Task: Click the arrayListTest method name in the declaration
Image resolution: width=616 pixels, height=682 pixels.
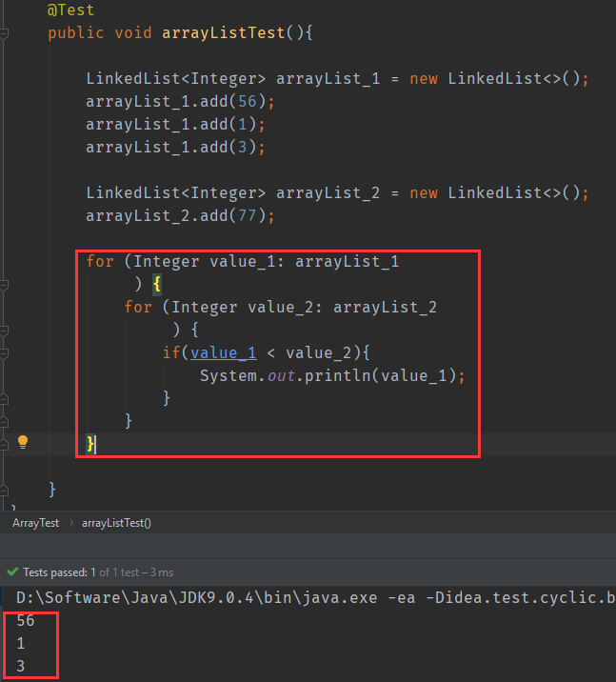Action: [223, 33]
